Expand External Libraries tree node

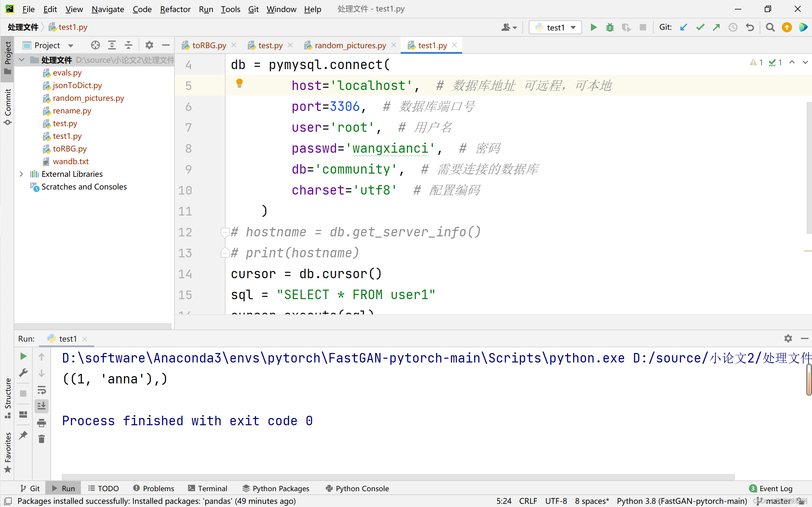tap(22, 174)
